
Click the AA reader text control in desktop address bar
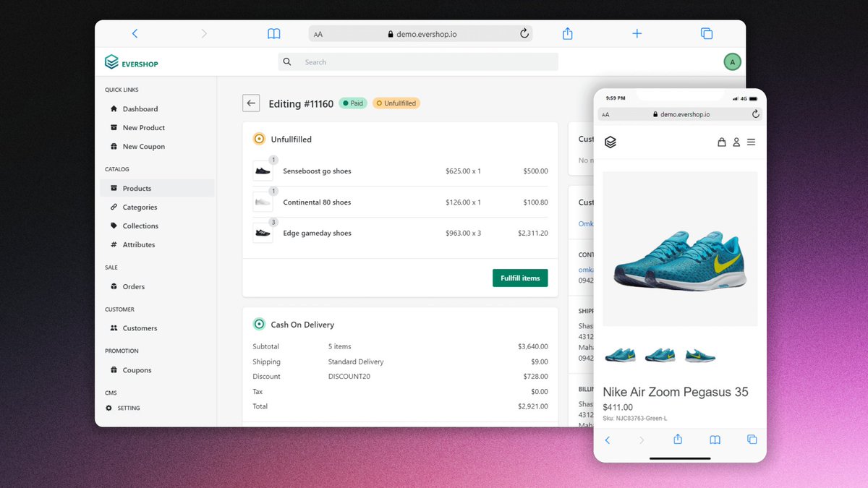[318, 34]
